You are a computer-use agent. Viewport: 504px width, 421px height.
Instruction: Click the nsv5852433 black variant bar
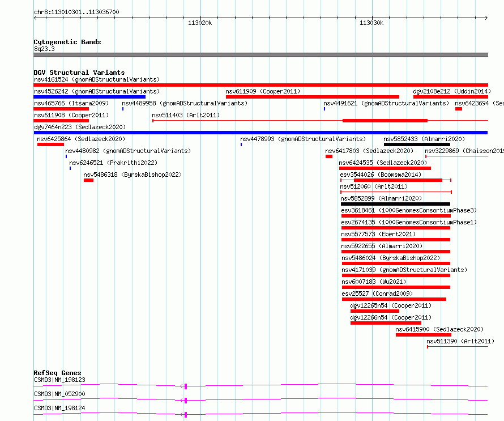pyautogui.click(x=417, y=144)
